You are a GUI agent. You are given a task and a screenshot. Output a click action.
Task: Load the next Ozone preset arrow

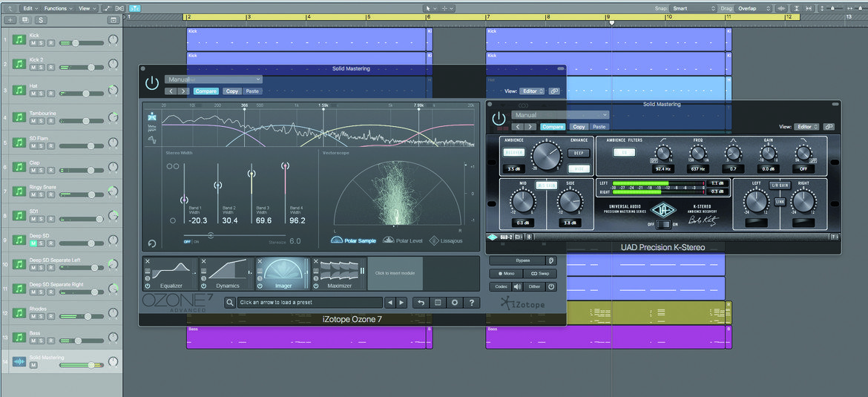tap(402, 303)
